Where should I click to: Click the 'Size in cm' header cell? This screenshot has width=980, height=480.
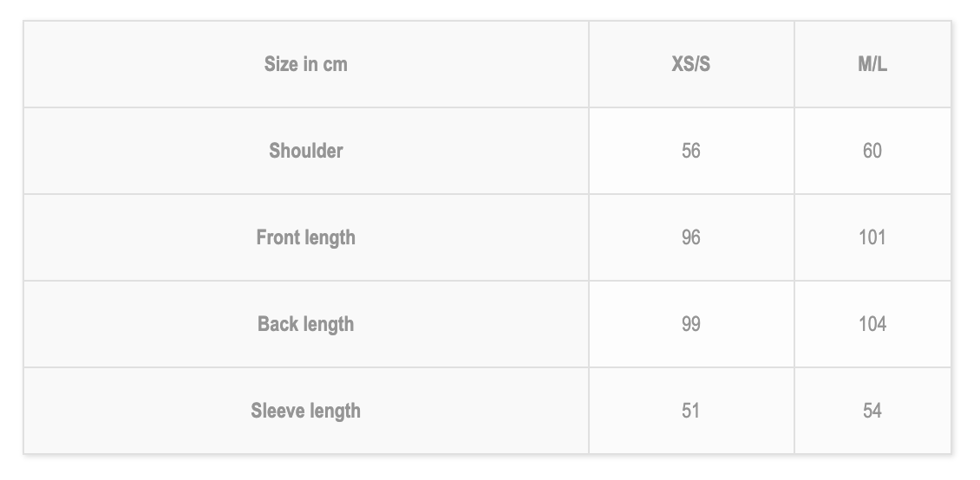305,63
